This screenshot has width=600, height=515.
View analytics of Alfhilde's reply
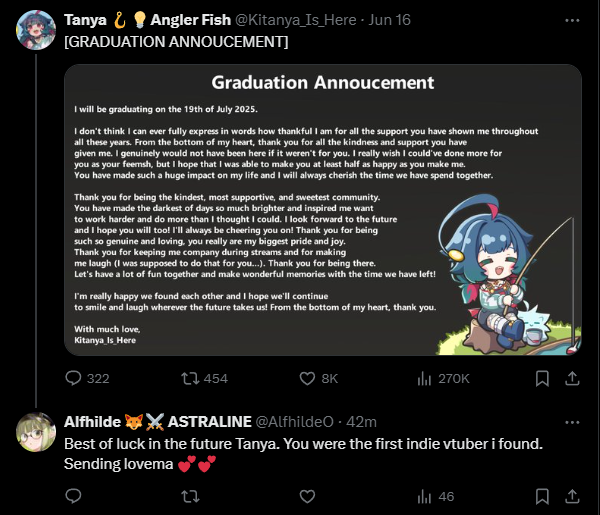click(423, 496)
